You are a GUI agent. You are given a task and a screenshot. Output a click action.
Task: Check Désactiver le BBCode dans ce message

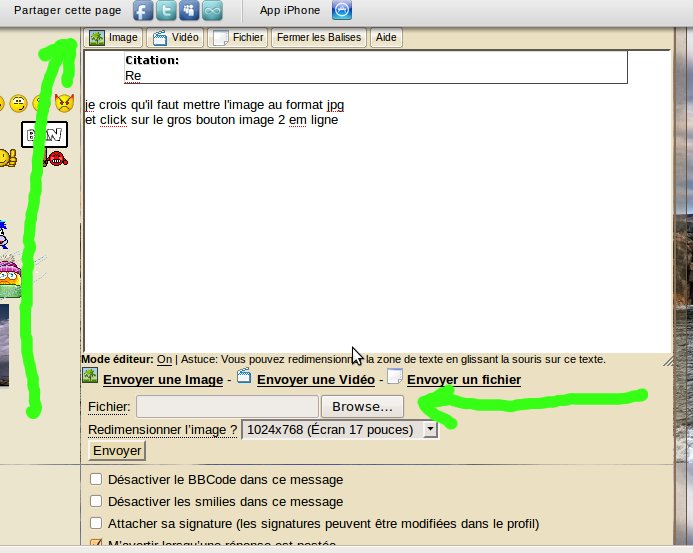pyautogui.click(x=97, y=480)
